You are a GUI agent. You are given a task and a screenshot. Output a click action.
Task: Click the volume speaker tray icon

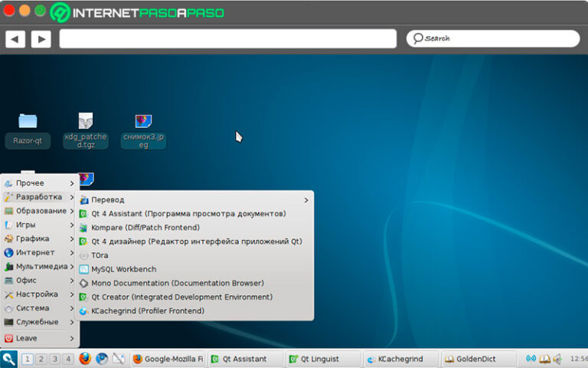[557, 358]
